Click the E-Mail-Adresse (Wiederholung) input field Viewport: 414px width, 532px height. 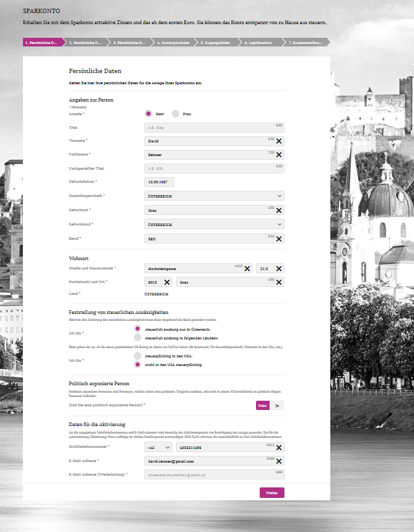pos(214,474)
